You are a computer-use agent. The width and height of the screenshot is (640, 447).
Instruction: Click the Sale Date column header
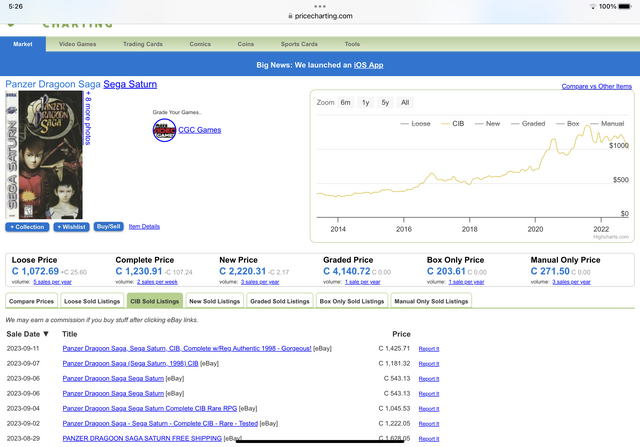(27, 334)
